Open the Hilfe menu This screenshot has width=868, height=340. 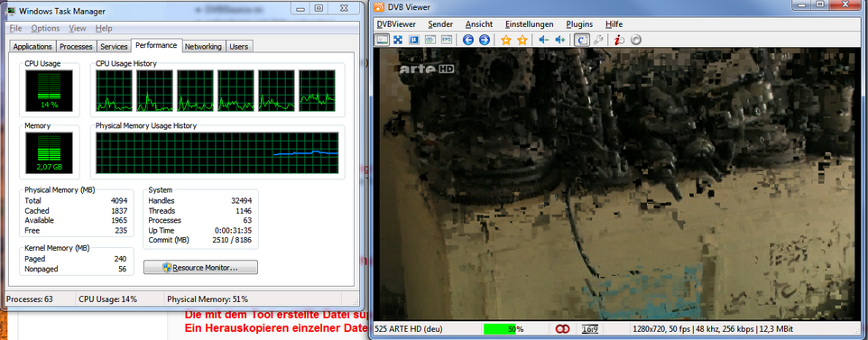[614, 24]
